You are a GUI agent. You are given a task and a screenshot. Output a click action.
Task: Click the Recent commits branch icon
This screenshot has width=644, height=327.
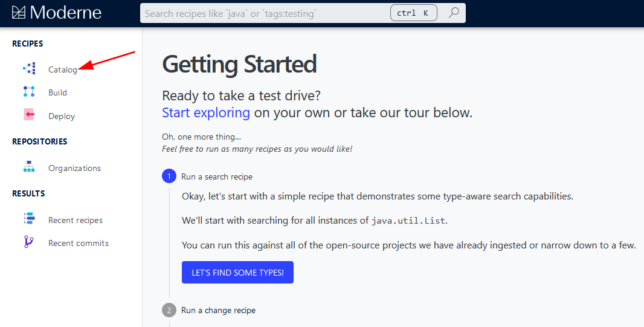pos(29,242)
